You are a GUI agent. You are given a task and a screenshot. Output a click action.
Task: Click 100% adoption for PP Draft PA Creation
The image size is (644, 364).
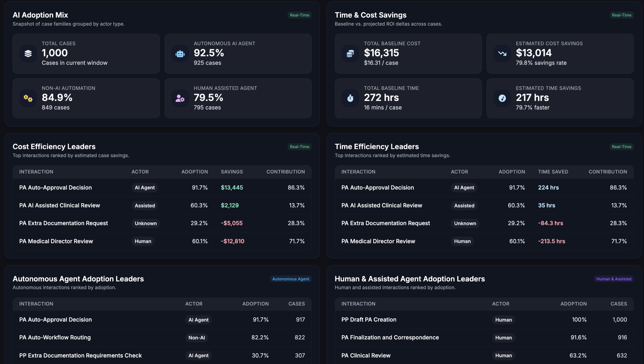click(579, 320)
